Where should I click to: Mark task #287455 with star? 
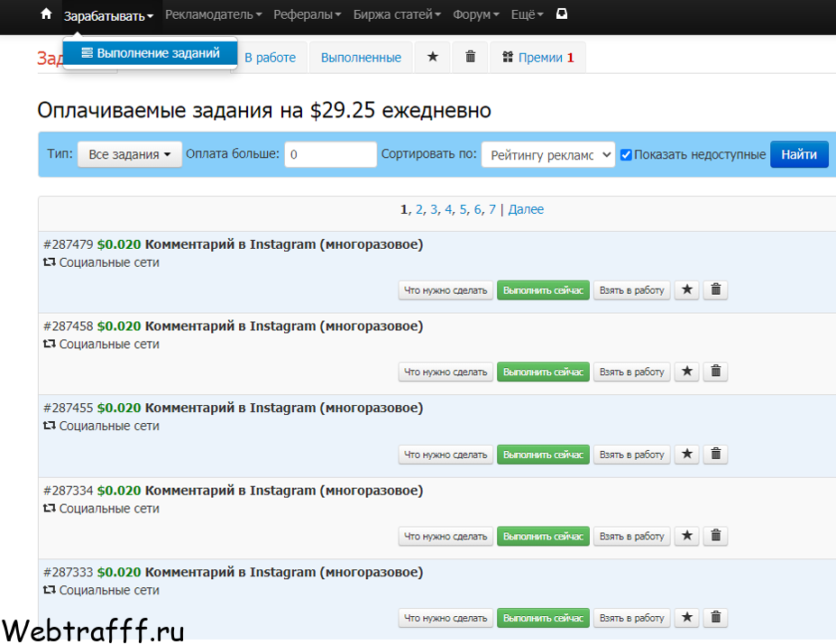[x=686, y=455]
